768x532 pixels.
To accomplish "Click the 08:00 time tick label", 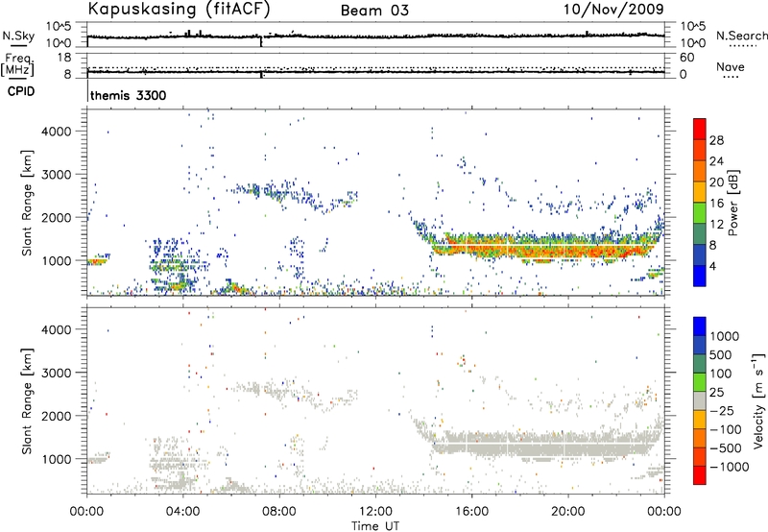I will point(279,512).
